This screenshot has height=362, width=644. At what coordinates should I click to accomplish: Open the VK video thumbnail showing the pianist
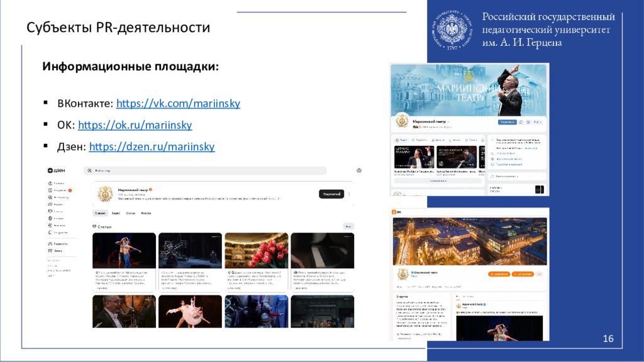coord(457,156)
